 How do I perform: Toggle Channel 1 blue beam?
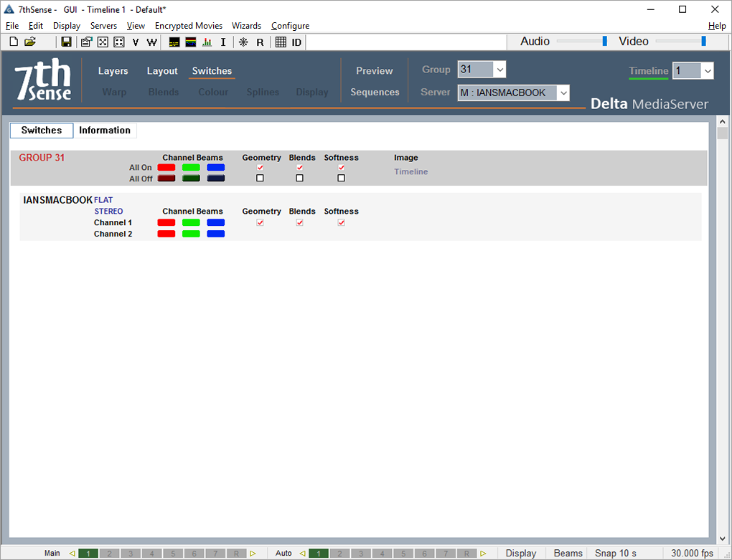(216, 222)
